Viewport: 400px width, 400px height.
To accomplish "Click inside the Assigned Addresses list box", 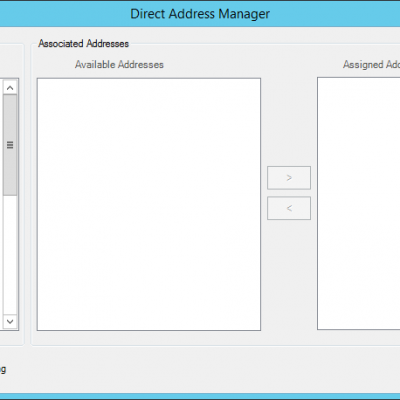I will (x=359, y=204).
